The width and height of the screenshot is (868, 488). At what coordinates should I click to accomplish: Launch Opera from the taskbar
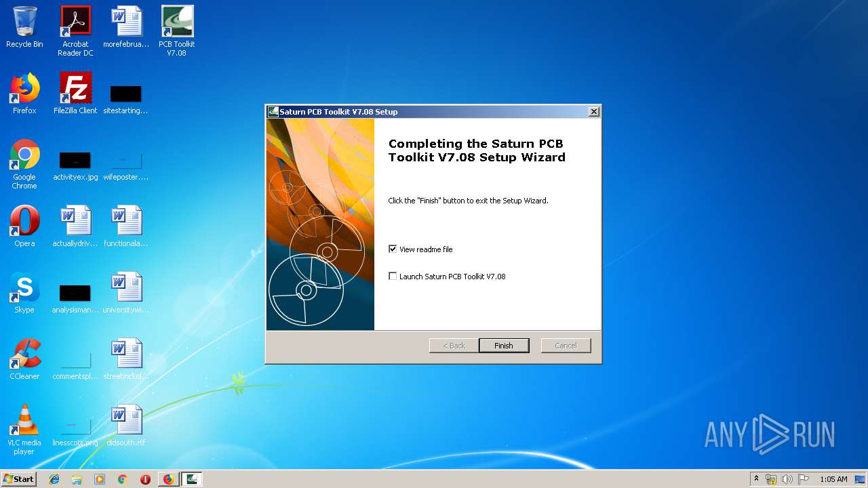[145, 479]
